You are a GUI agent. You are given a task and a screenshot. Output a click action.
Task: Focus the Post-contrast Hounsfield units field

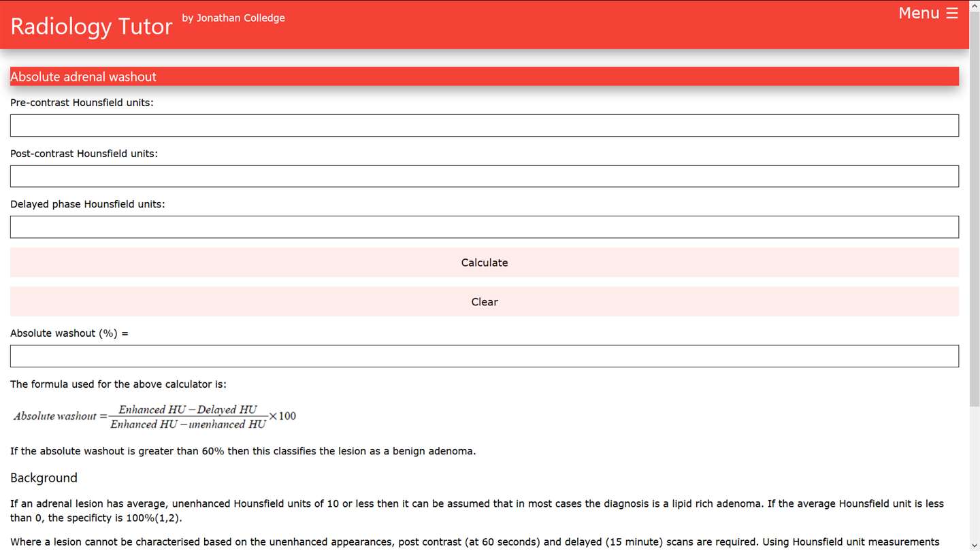click(x=485, y=176)
